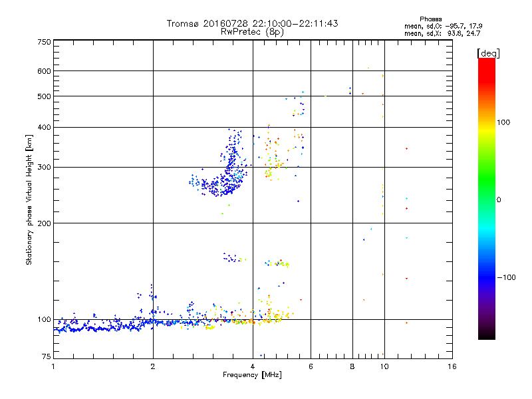
Task: Click the y-axis tick label '100'
Action: 44,320
